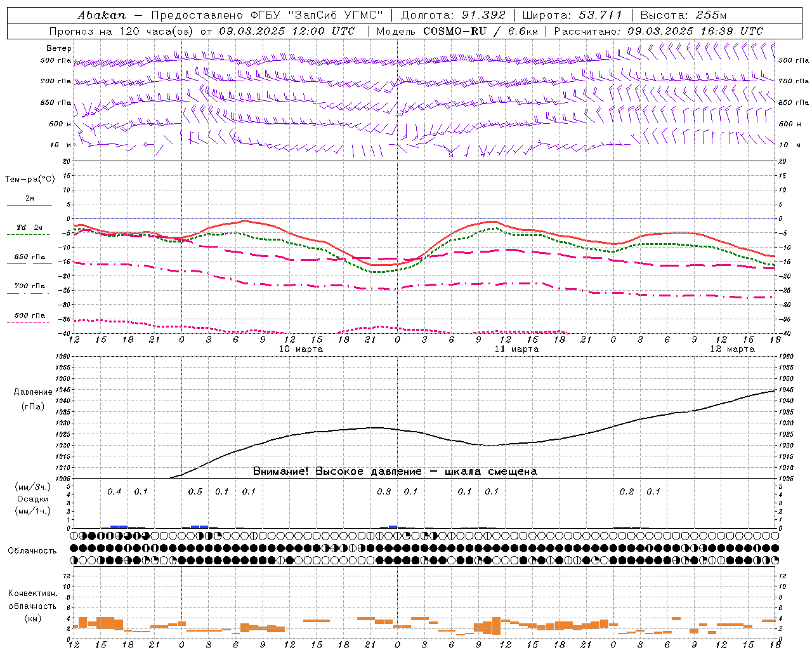Click the "(мм/1ч.)" precipitation unit label
This screenshot has width=812, height=650.
click(x=33, y=511)
